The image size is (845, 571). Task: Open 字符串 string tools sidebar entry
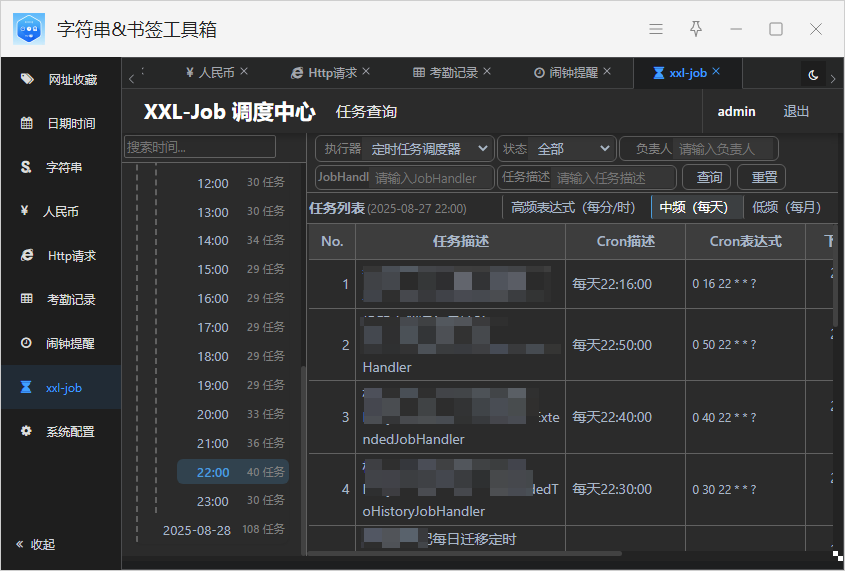click(x=60, y=168)
